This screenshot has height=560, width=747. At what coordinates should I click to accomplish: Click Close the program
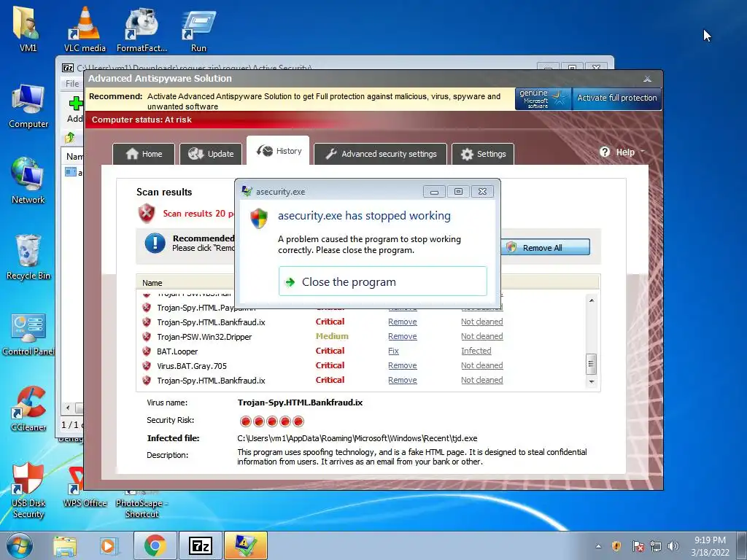(382, 281)
